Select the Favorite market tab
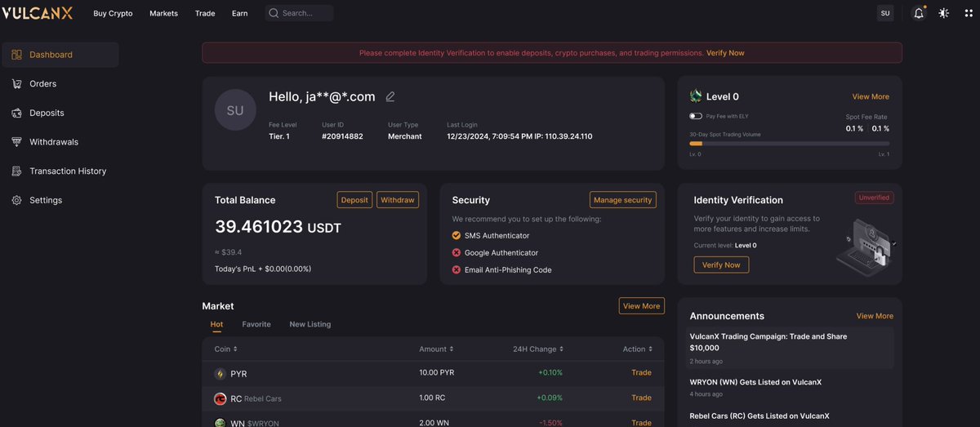 256,324
